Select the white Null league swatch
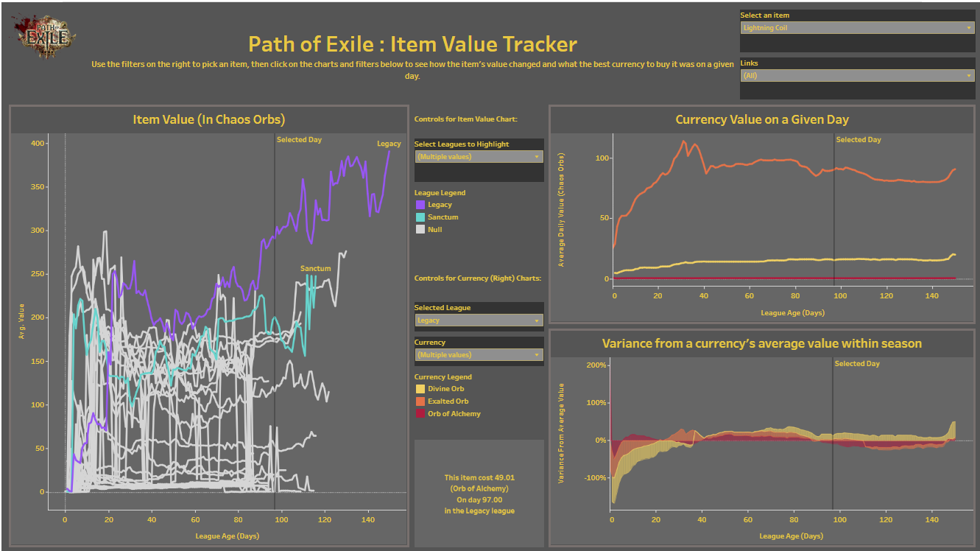 (x=420, y=230)
